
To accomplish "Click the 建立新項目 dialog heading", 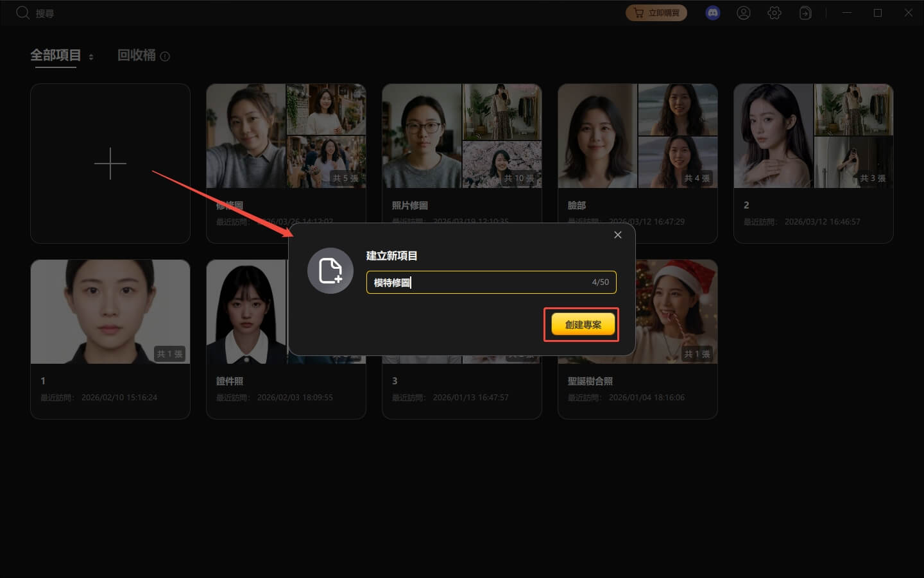I will 392,255.
